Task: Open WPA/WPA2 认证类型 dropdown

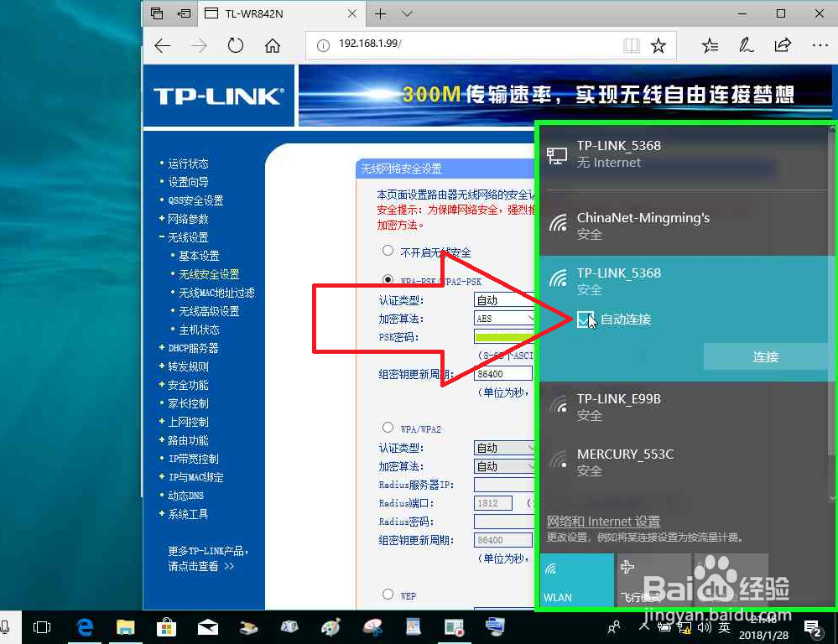Action: [504, 448]
